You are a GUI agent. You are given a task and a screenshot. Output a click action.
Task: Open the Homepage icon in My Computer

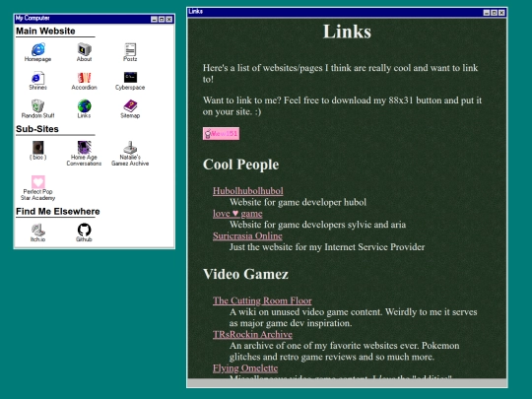click(x=38, y=49)
